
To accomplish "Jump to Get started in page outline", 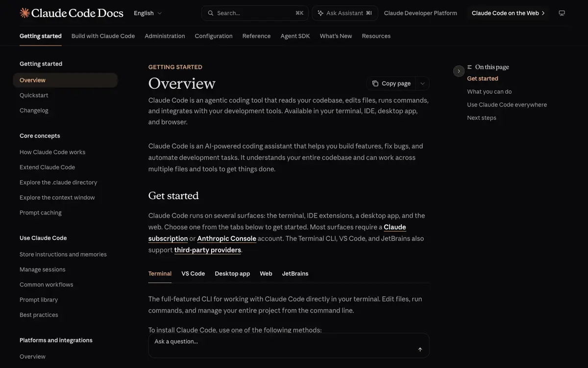I will coord(483,79).
